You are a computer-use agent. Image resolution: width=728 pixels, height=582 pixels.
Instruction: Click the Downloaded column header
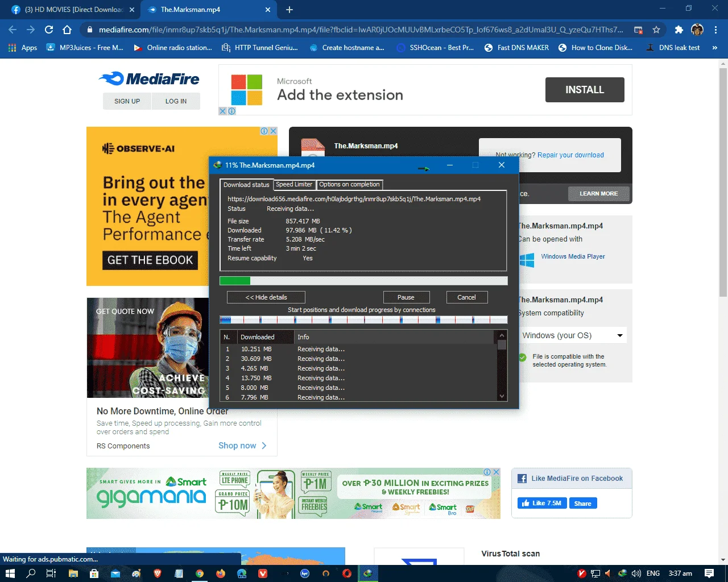tap(266, 337)
